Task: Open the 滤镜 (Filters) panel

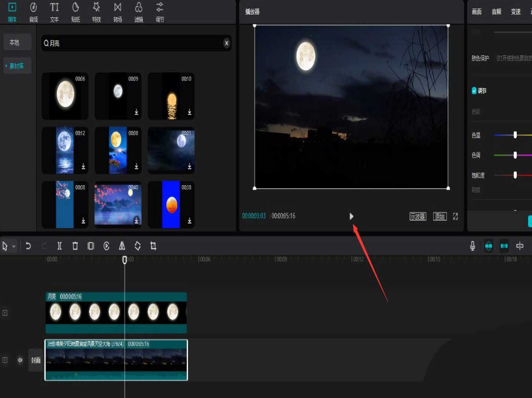Action: [x=139, y=11]
